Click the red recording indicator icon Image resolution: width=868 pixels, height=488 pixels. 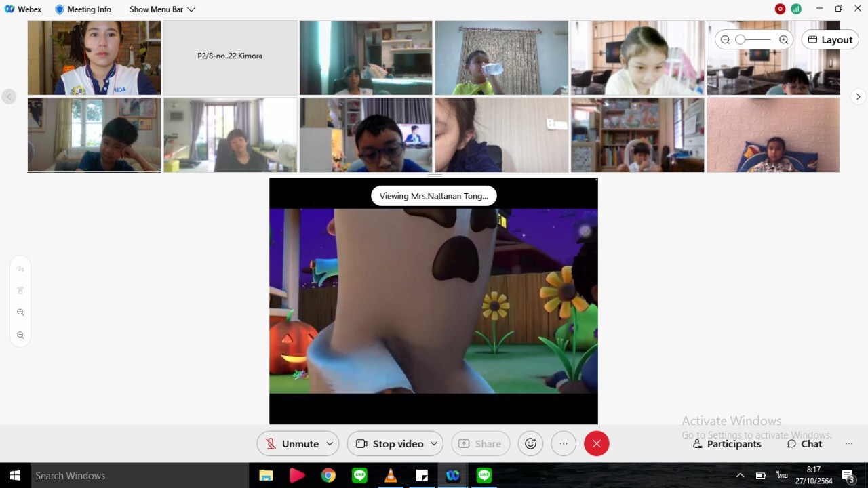(780, 9)
